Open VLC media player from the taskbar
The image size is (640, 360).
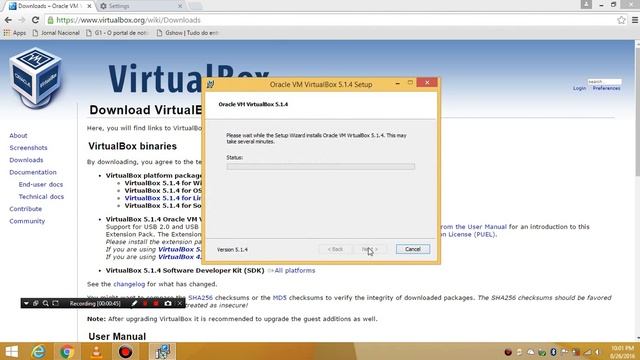pyautogui.click(x=96, y=352)
